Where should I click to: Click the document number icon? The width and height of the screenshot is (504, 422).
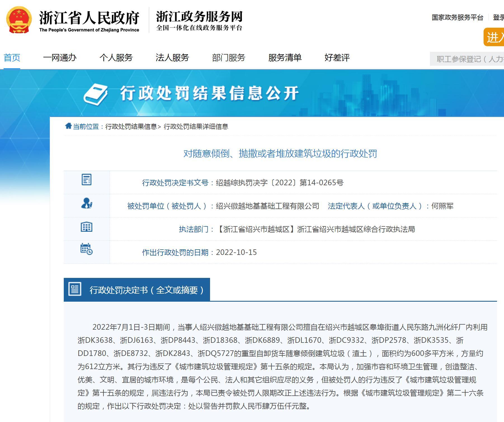point(86,180)
